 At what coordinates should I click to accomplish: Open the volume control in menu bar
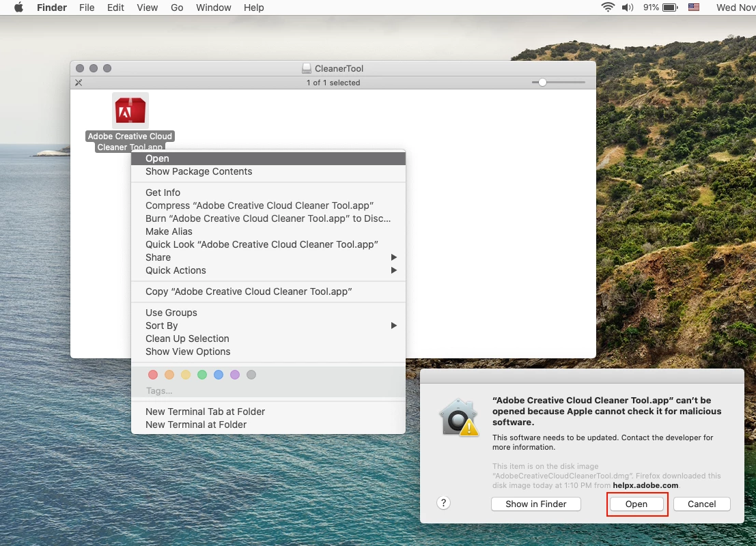coord(627,8)
